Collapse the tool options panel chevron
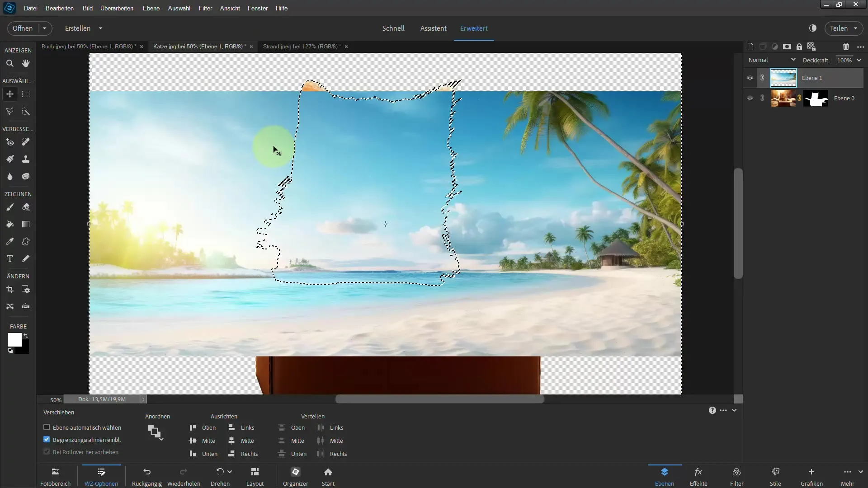Screen dimensions: 868x488 734,410
